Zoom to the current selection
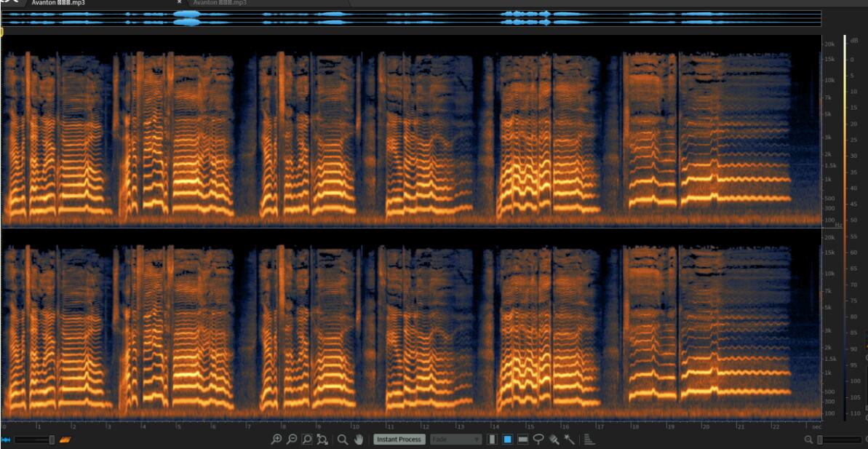Viewport: 868px width, 449px height. (306, 440)
